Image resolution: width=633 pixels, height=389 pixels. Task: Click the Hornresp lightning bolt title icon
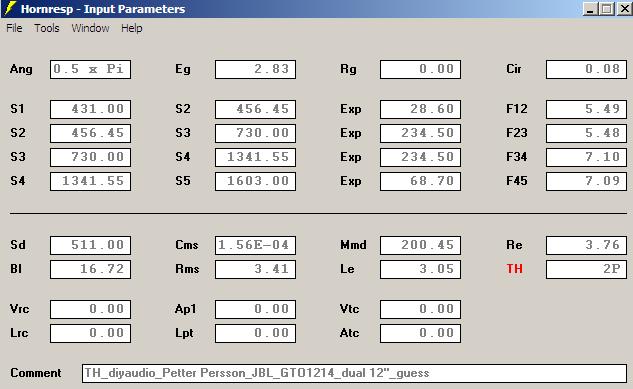10,8
